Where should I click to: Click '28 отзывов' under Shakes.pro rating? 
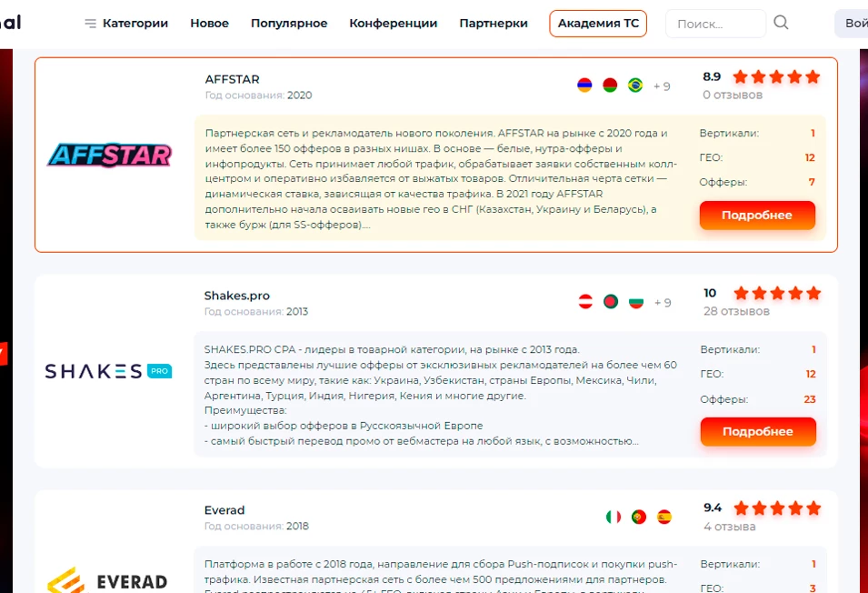(736, 311)
